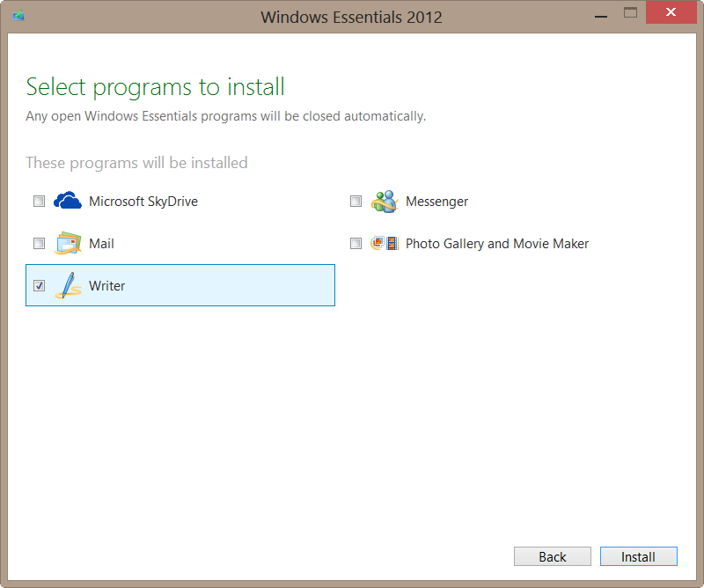Image resolution: width=704 pixels, height=588 pixels.
Task: Start installation with the Install button
Action: click(x=639, y=556)
